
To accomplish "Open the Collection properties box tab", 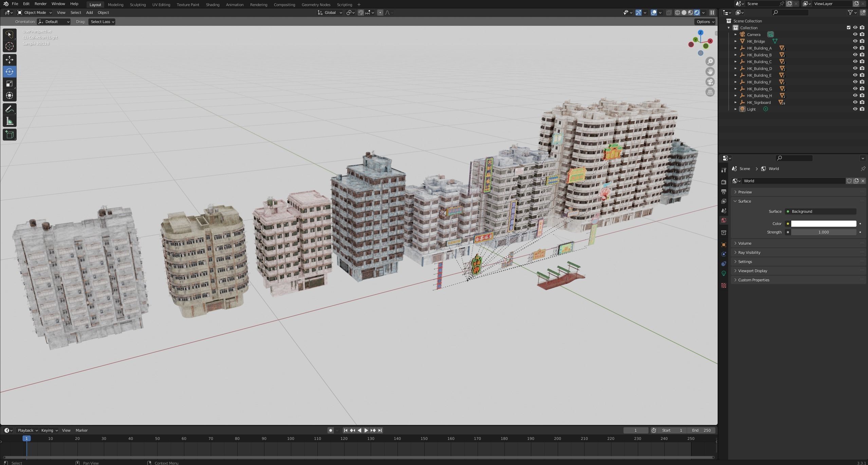I will [x=723, y=232].
